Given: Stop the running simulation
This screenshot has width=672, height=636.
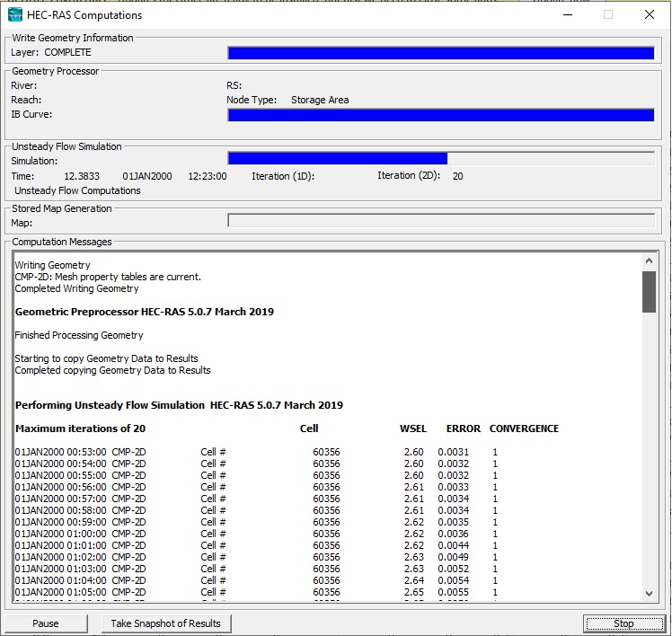Looking at the screenshot, I should pos(623,623).
